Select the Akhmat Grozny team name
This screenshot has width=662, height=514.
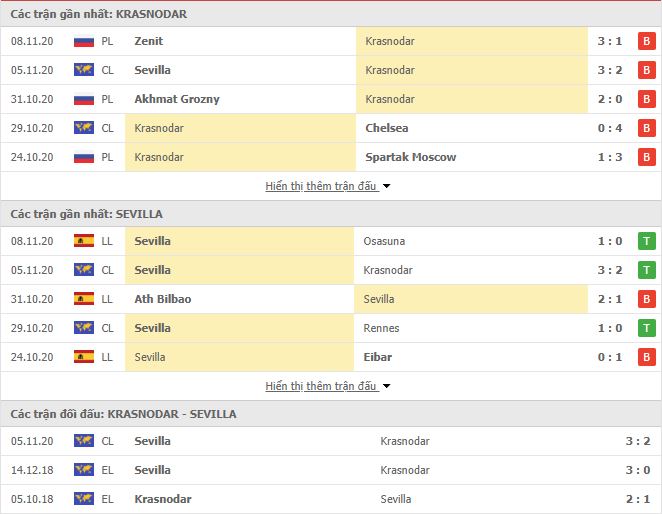tap(177, 99)
